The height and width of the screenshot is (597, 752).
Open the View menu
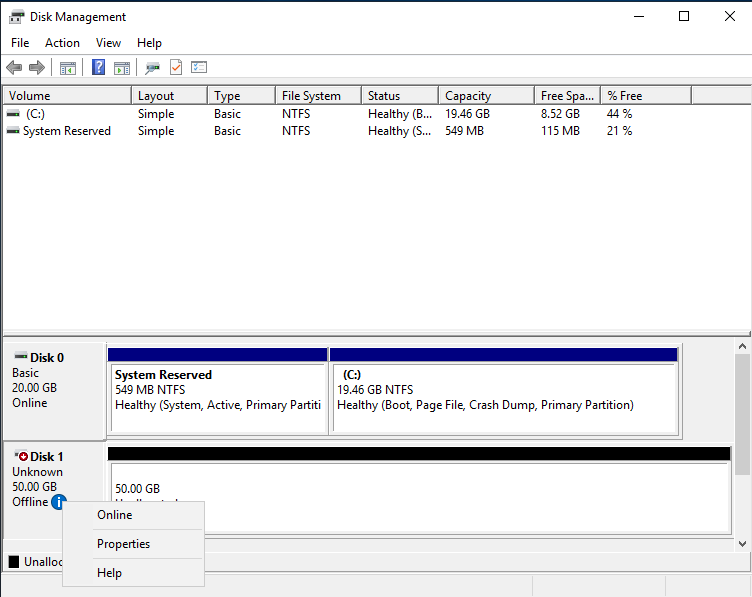(x=108, y=43)
